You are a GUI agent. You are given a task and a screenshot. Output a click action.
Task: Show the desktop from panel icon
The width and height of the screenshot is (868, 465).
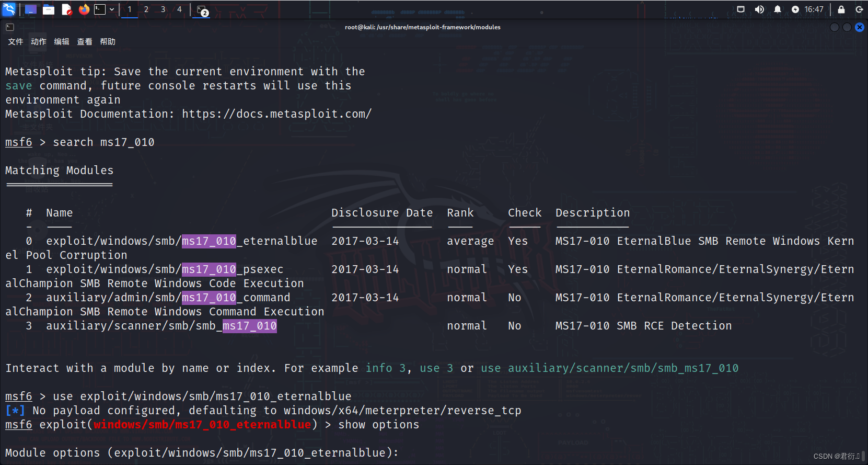(x=31, y=9)
